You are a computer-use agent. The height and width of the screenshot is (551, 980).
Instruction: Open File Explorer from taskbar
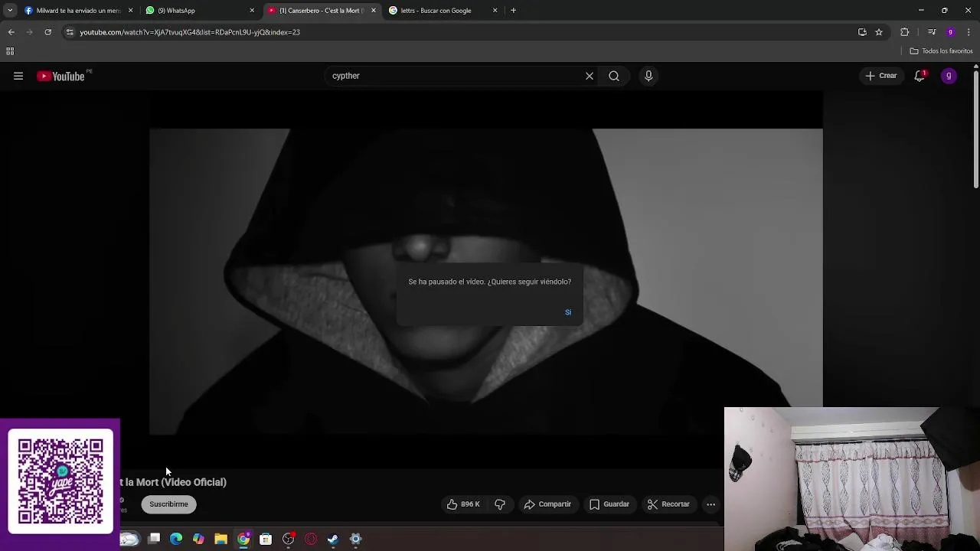220,539
